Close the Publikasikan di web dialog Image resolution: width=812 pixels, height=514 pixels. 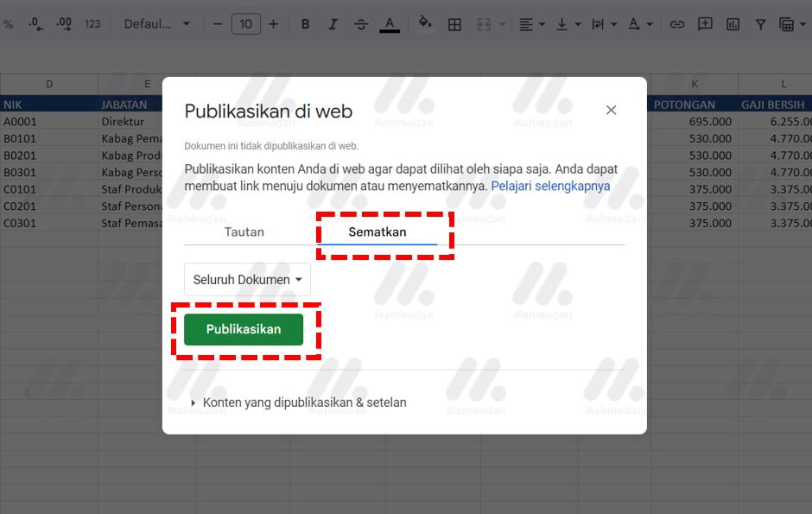(611, 111)
